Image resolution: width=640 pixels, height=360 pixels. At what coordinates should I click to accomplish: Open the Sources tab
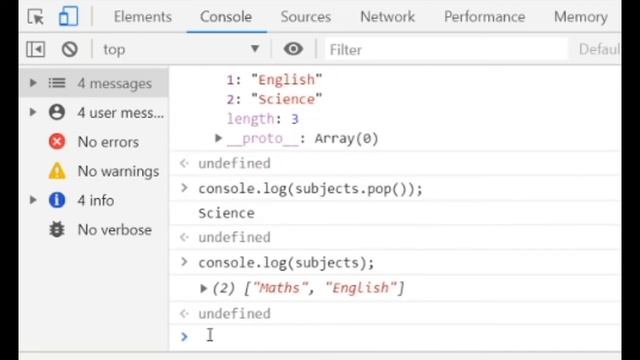(306, 17)
